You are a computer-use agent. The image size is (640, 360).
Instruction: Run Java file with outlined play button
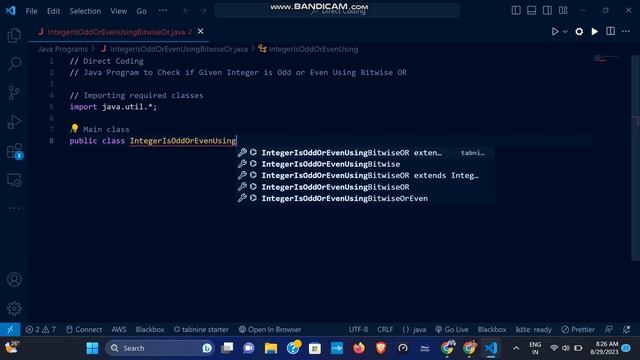pyautogui.click(x=555, y=31)
